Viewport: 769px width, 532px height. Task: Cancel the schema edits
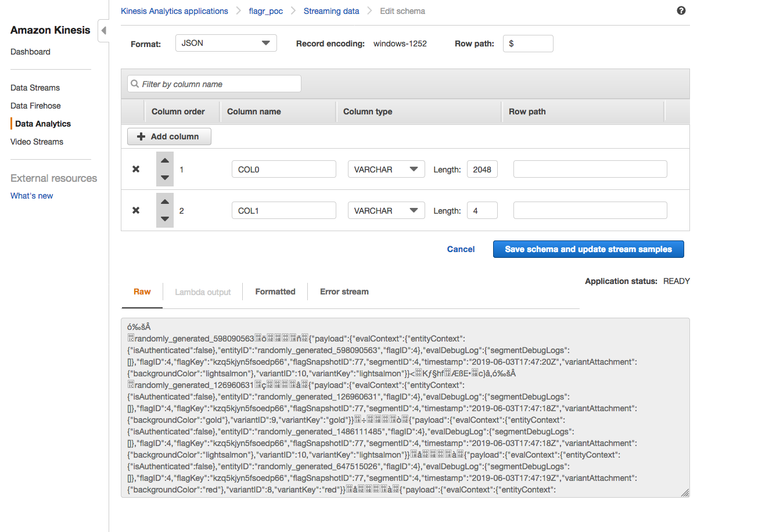click(x=461, y=249)
